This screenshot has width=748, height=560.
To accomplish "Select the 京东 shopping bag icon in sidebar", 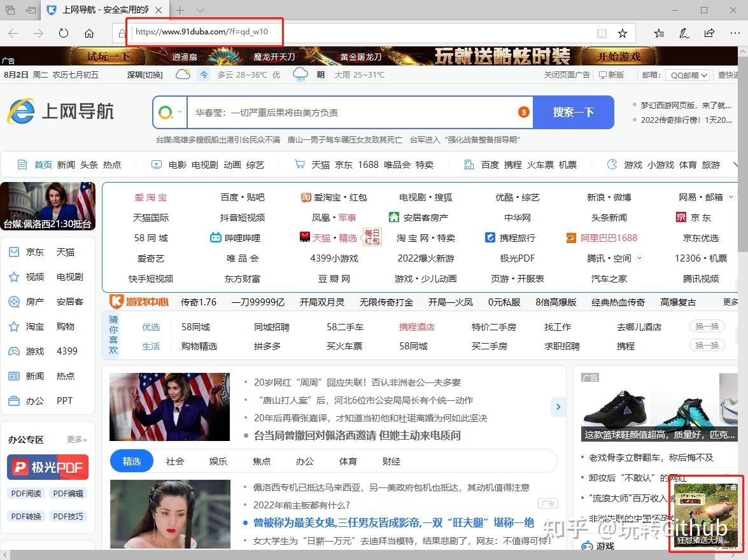I will 14,251.
